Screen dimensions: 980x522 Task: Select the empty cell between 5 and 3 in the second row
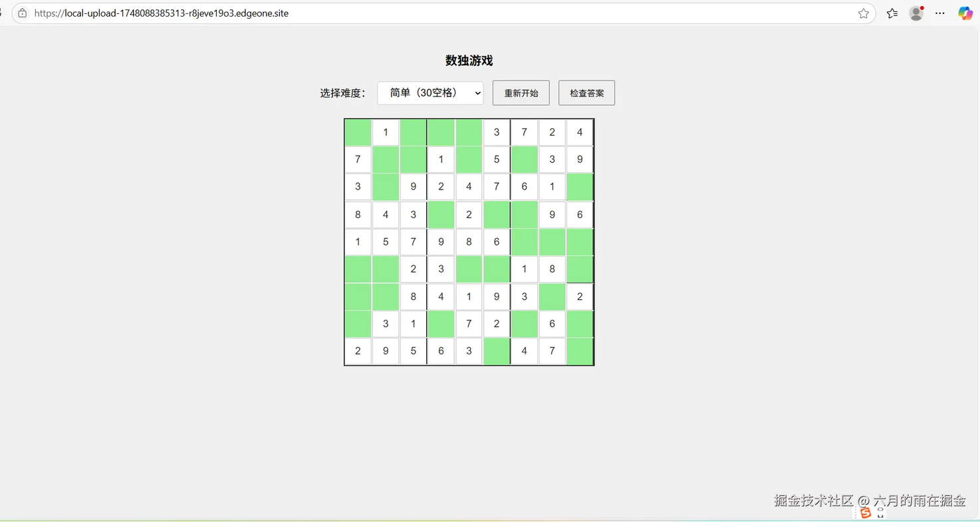pos(525,160)
